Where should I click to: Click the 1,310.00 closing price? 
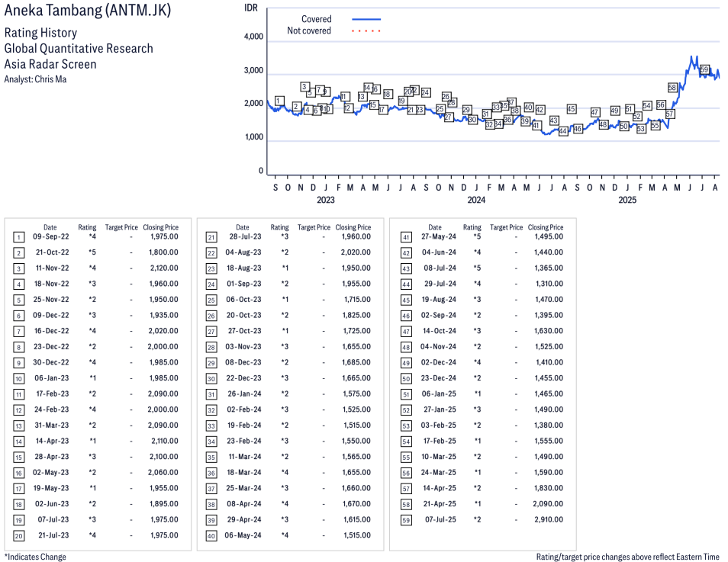click(x=549, y=284)
